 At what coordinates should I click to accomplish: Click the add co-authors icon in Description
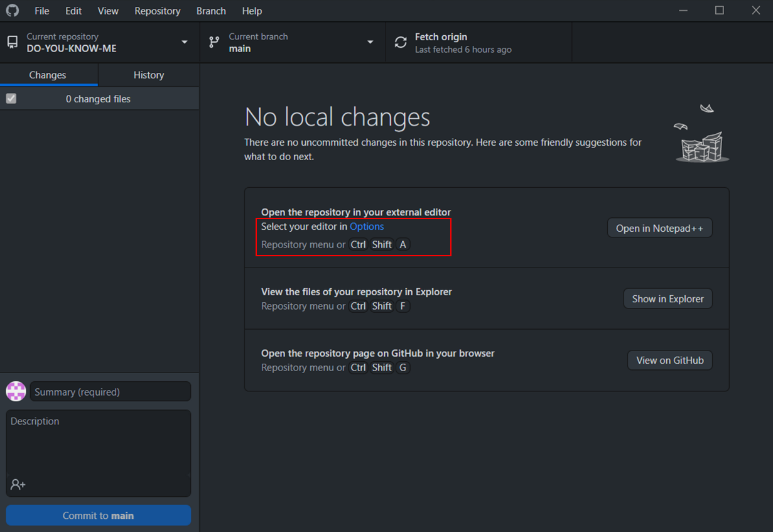[x=18, y=484]
